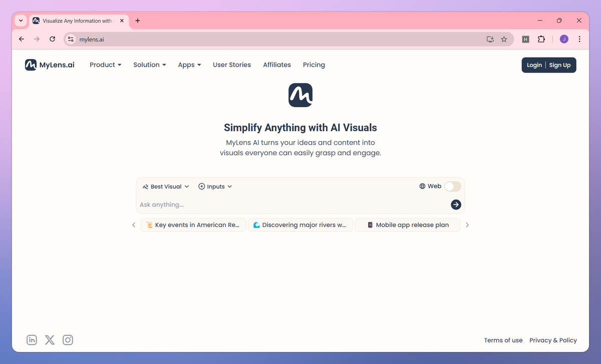
Task: Go to Affiliates page
Action: 277,65
